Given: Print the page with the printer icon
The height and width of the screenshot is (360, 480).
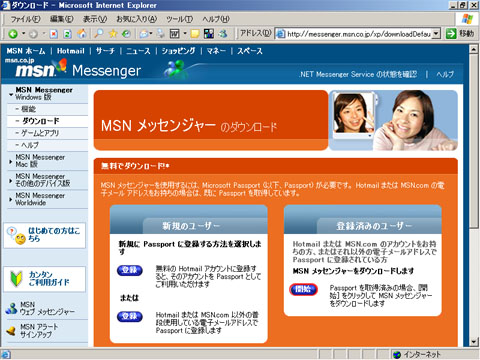Looking at the screenshot, I should tap(161, 34).
